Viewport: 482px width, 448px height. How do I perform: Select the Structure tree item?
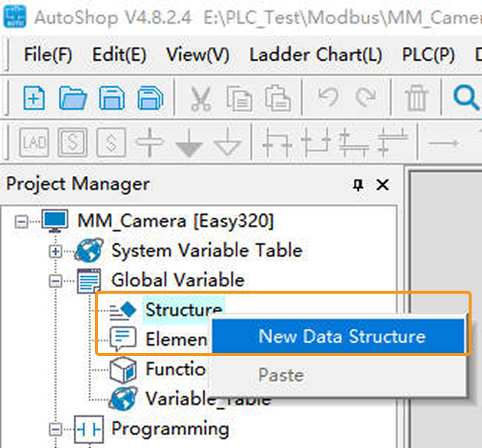pos(183,310)
